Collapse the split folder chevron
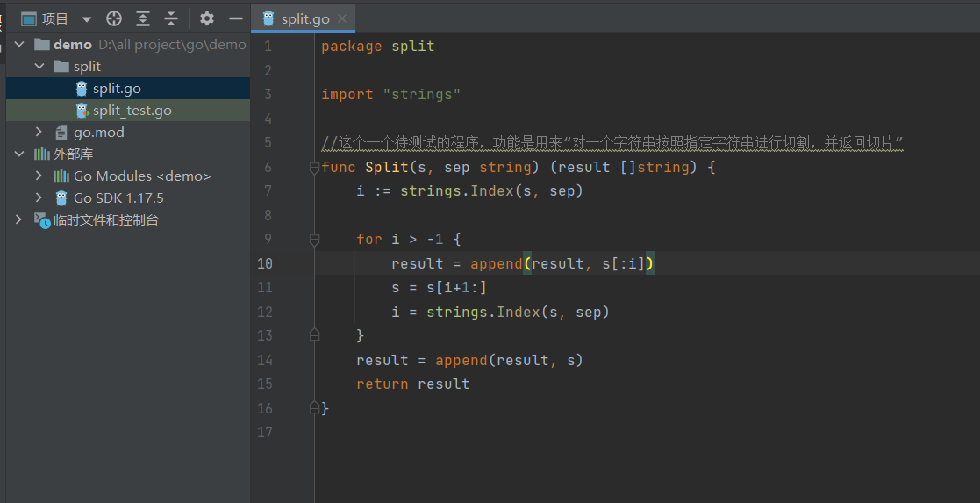The width and height of the screenshot is (980, 503). 39,67
